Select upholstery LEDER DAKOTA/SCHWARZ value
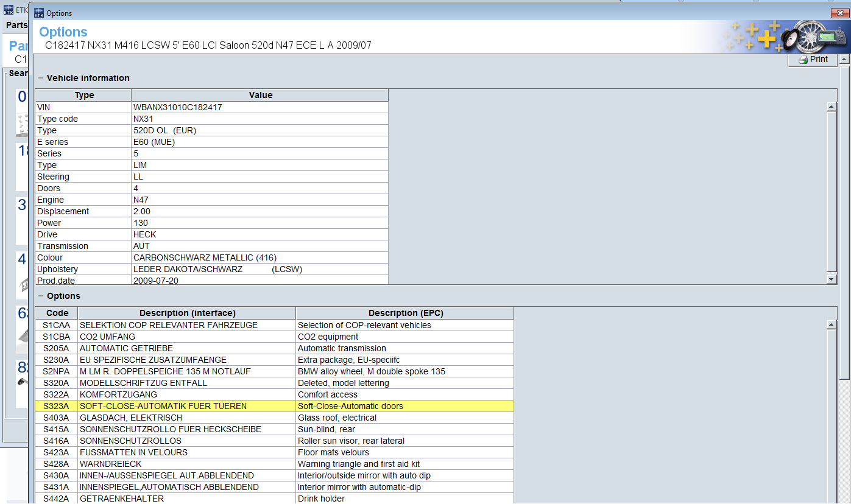The height and width of the screenshot is (504, 851). coord(218,269)
